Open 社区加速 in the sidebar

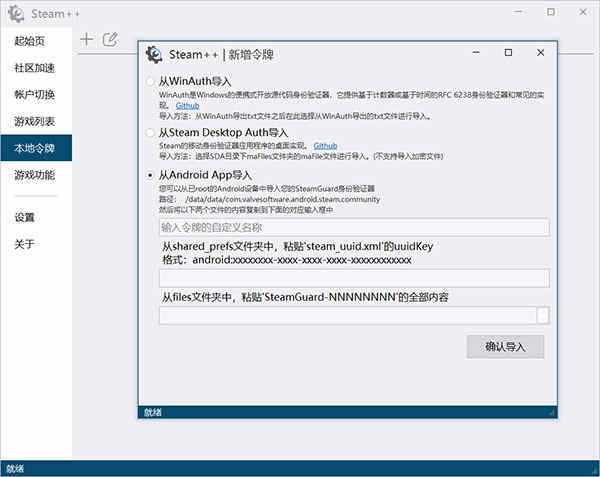point(36,68)
